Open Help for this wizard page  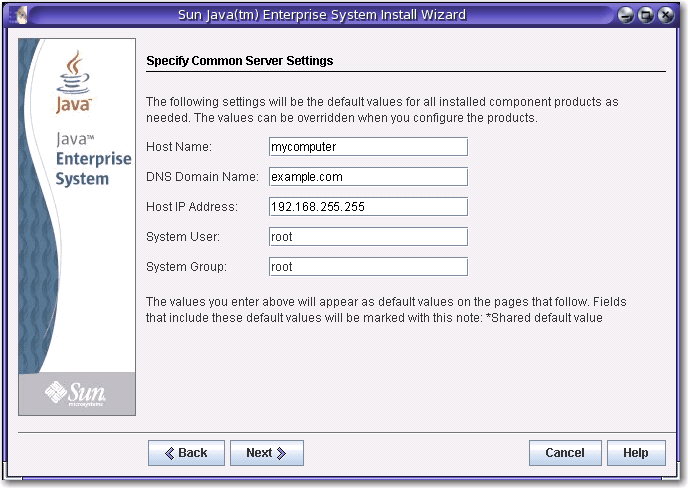635,453
